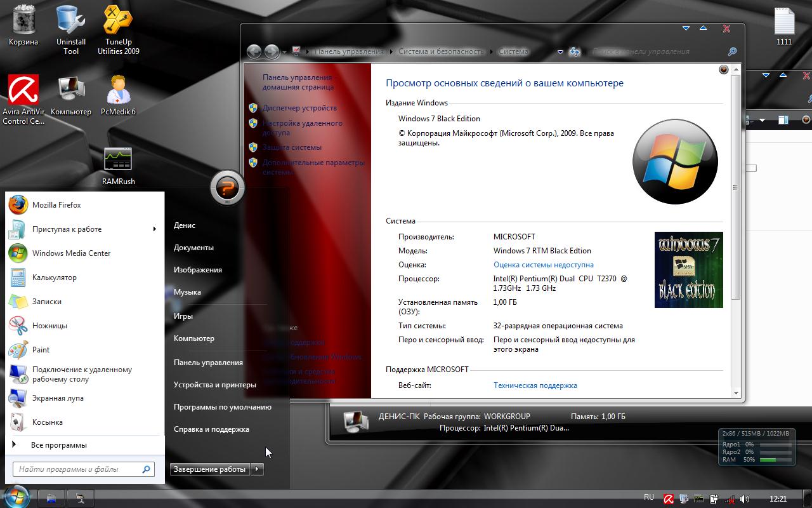Click the taskbar clock showing 12:21
The width and height of the screenshot is (812, 508).
click(778, 499)
